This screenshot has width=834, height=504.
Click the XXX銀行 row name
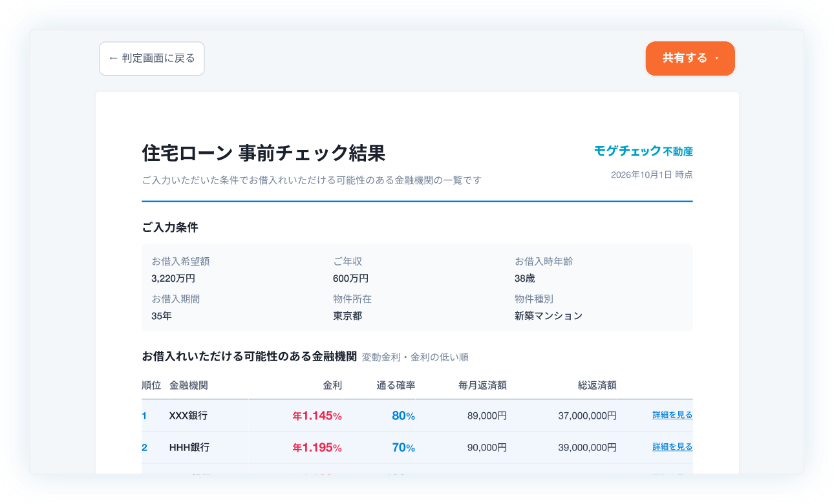[x=189, y=416]
